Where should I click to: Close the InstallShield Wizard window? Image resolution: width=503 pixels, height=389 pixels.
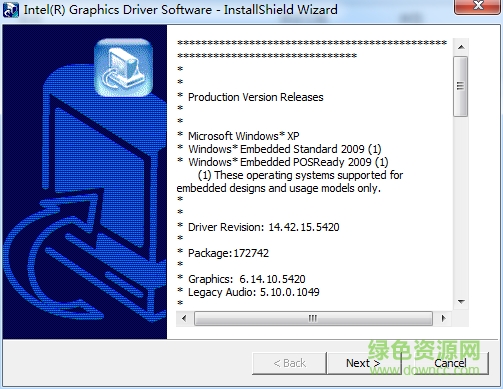478,6
